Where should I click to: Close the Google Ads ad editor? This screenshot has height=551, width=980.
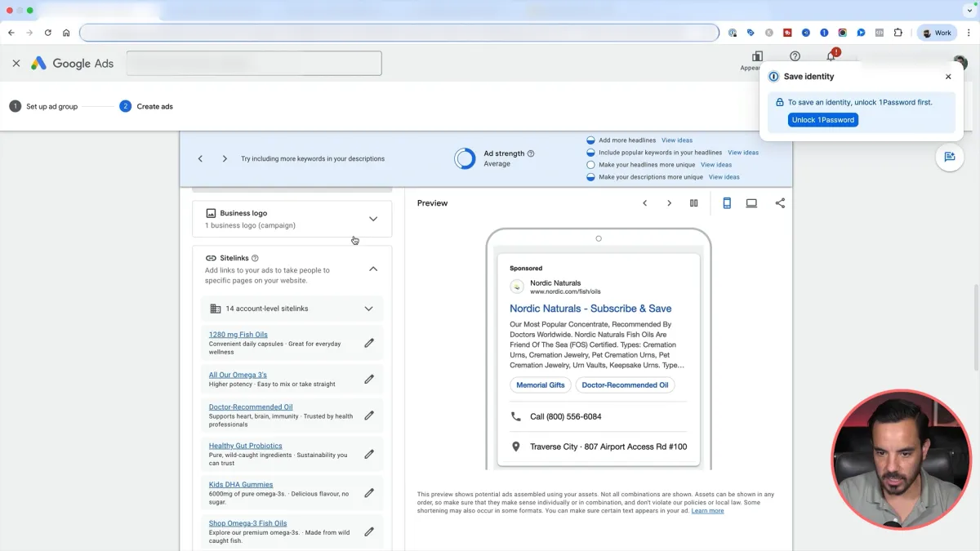pos(16,63)
